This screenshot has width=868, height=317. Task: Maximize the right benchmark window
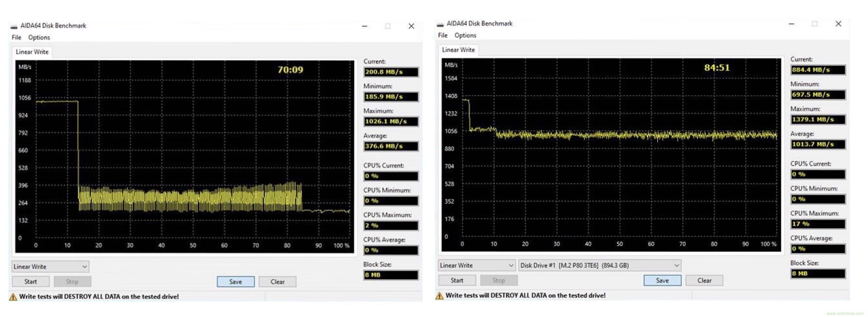pyautogui.click(x=815, y=24)
